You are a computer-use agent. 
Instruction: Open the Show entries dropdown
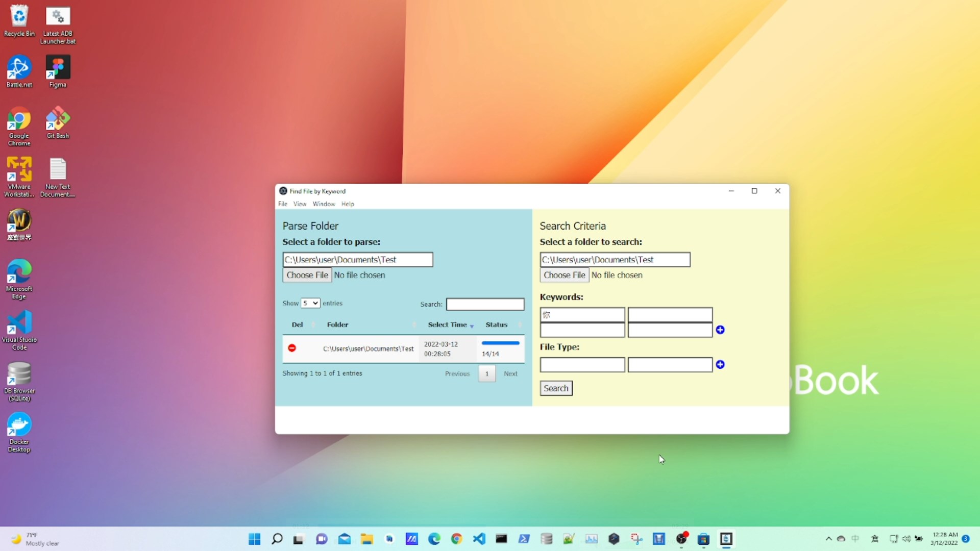(x=310, y=303)
